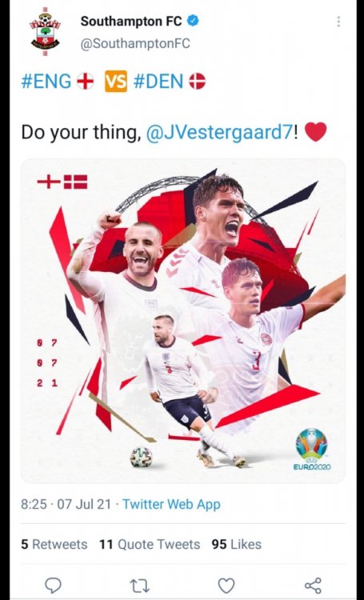
Task: Click the blue verified badge
Action: tap(192, 22)
